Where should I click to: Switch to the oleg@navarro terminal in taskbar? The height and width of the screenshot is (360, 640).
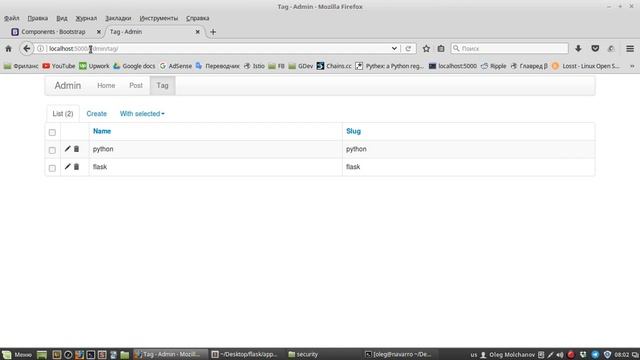click(x=400, y=354)
